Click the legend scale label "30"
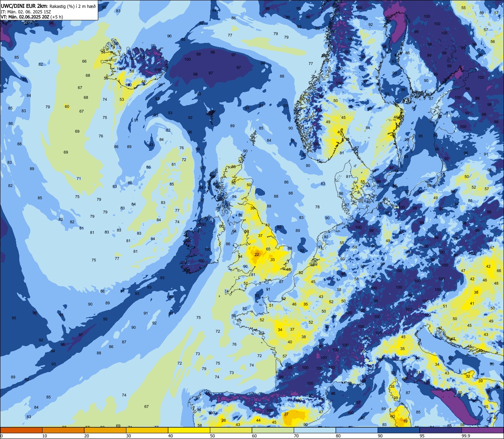 [128, 436]
